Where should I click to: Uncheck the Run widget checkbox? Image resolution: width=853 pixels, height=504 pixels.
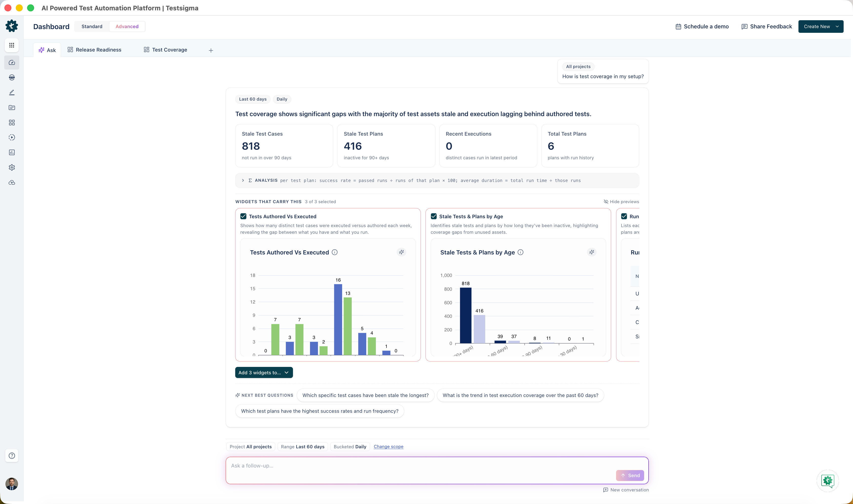coord(624,216)
